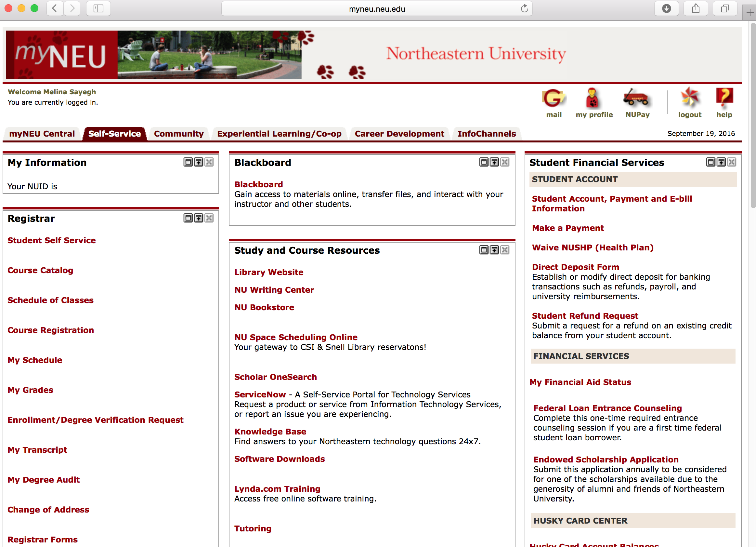Show all tabs in Safari
The height and width of the screenshot is (547, 756).
tap(725, 8)
